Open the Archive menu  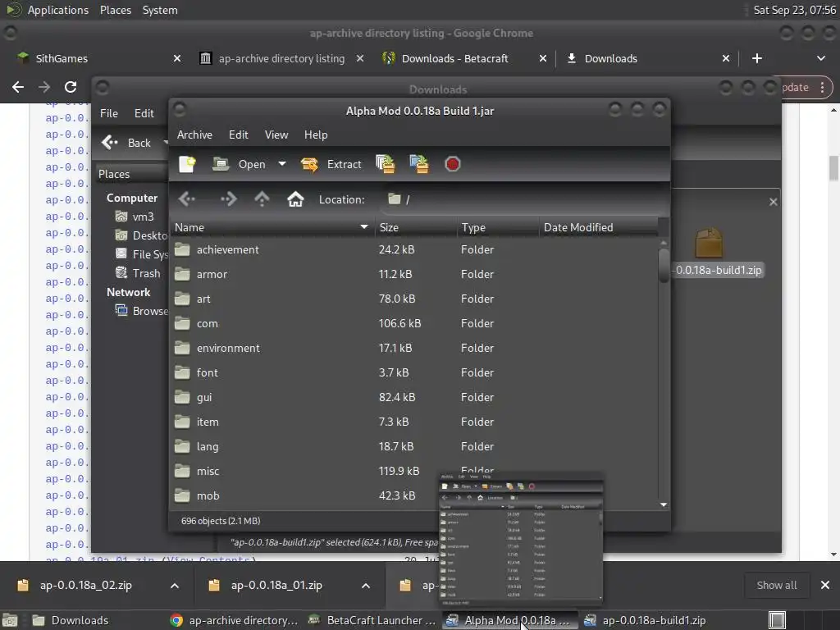coord(194,135)
